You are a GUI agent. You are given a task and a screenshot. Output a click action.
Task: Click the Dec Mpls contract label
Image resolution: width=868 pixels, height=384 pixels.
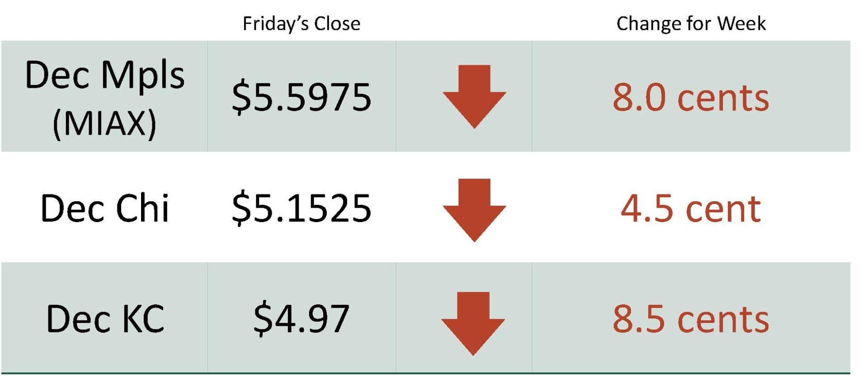[x=104, y=75]
